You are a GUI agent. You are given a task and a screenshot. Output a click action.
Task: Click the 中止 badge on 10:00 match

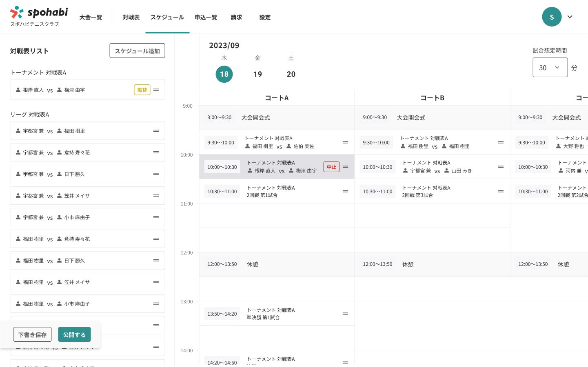point(331,167)
